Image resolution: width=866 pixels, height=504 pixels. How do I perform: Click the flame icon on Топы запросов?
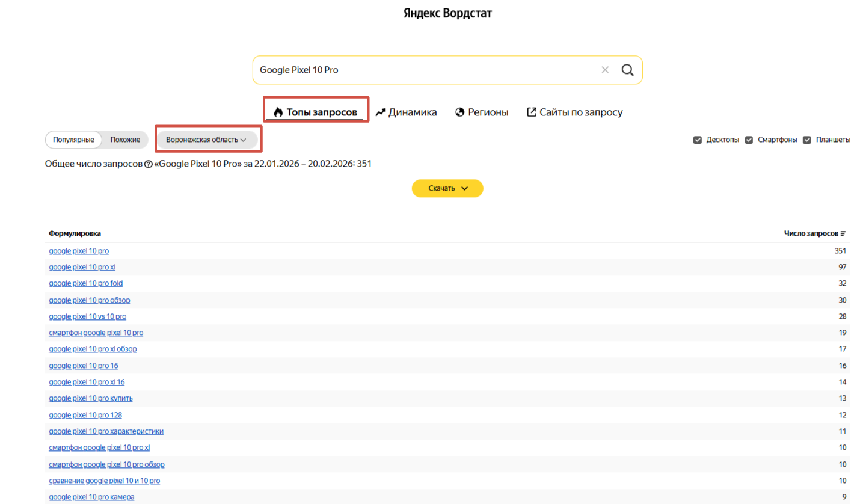pyautogui.click(x=278, y=112)
